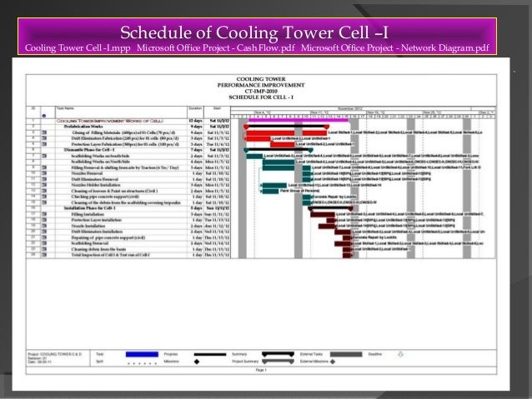Click note icon on Filling Installation row
Image resolution: width=532 pixels, height=399 pixels.
click(x=44, y=214)
